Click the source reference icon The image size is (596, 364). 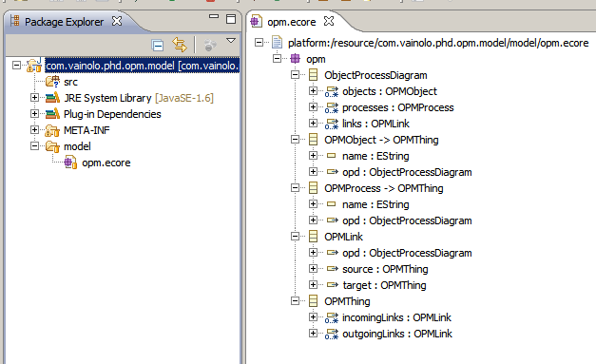[333, 269]
